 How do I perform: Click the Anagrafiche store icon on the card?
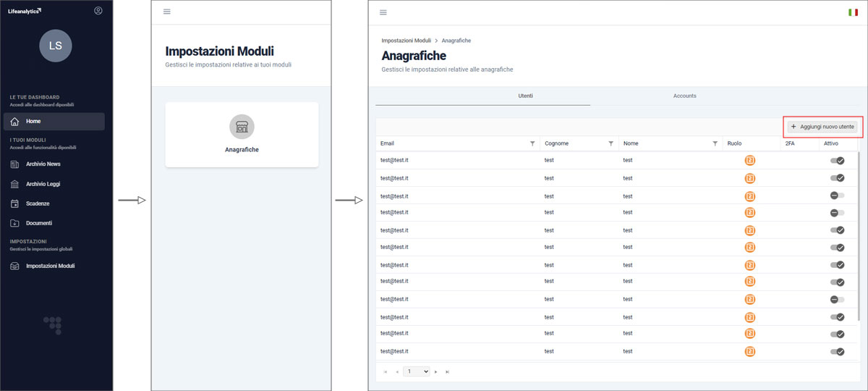[x=242, y=127]
